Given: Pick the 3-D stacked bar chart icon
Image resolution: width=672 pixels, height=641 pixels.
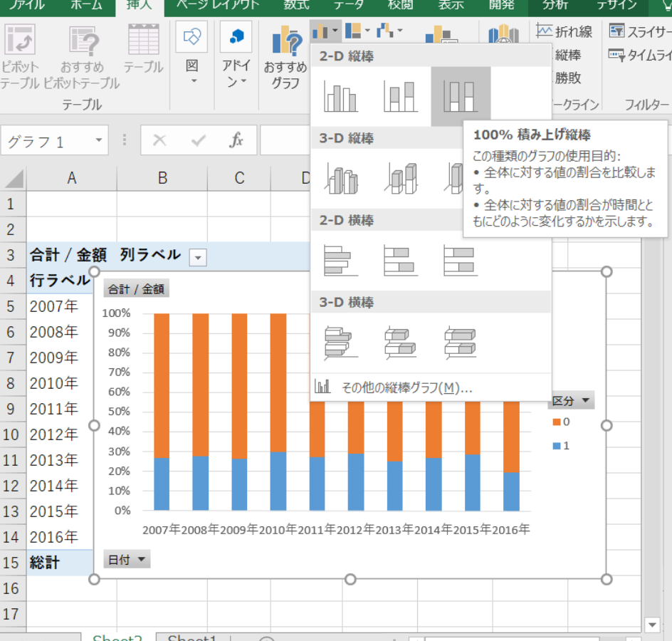Looking at the screenshot, I should [x=400, y=342].
